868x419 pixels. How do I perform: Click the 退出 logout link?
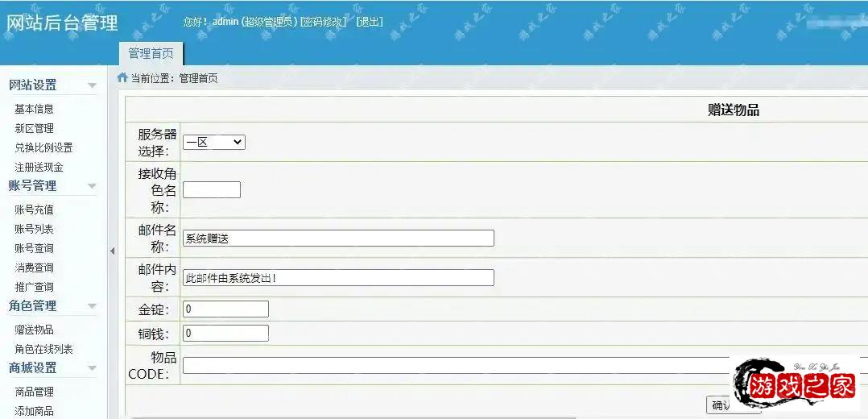point(370,22)
